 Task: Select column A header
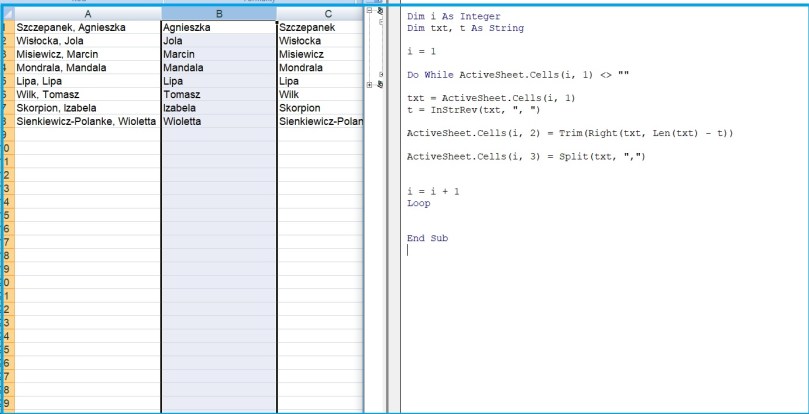(x=87, y=14)
